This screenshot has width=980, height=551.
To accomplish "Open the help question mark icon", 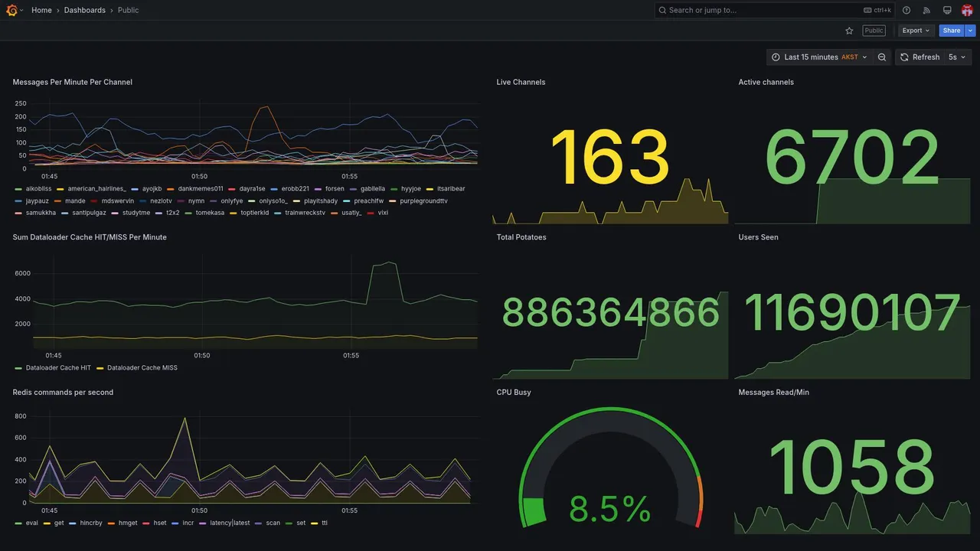I will point(906,10).
